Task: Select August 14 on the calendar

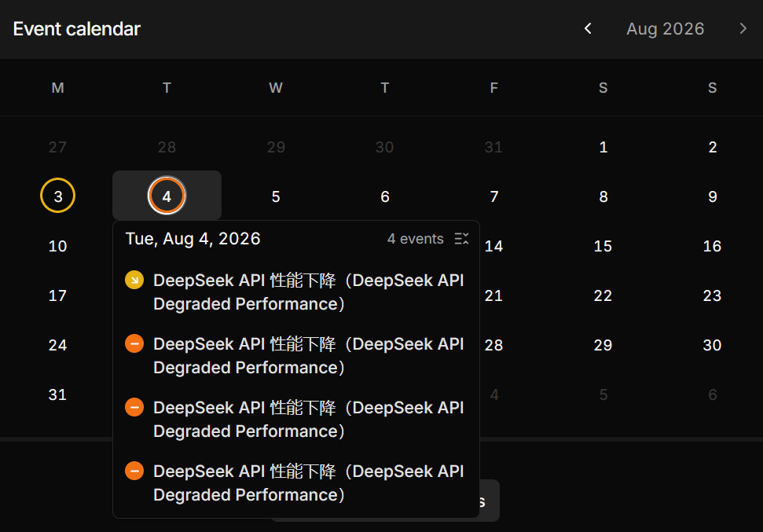Action: coord(494,246)
